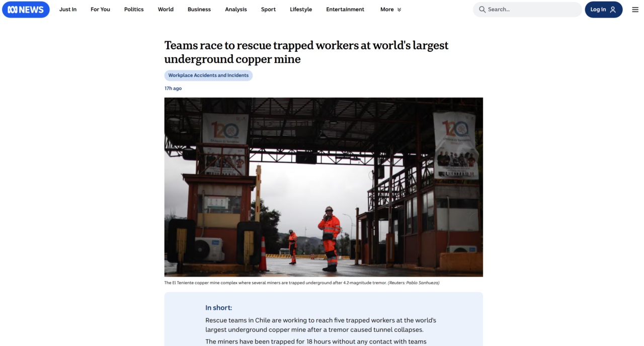644x346 pixels.
Task: Select Politics in the navigation bar
Action: (x=134, y=10)
